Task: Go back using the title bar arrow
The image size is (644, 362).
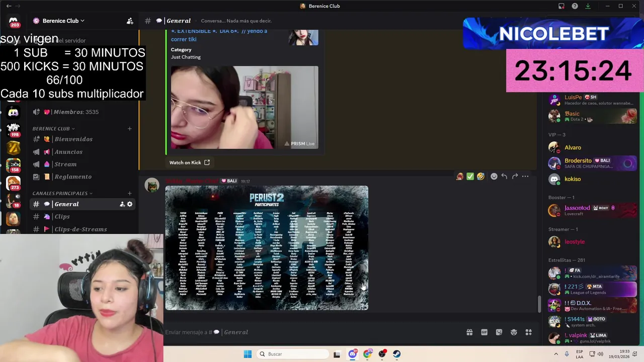Action: pos(9,6)
